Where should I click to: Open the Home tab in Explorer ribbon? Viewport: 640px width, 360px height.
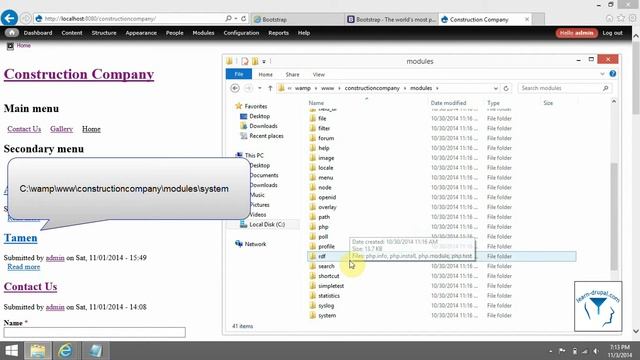tap(265, 74)
